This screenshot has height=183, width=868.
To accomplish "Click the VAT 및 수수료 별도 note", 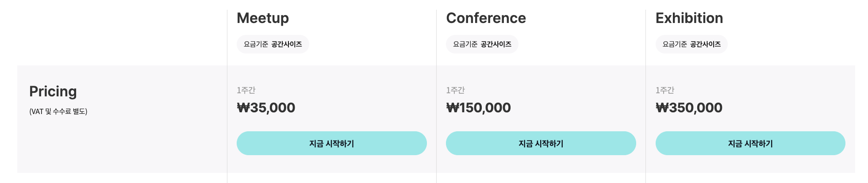I will pos(58,111).
